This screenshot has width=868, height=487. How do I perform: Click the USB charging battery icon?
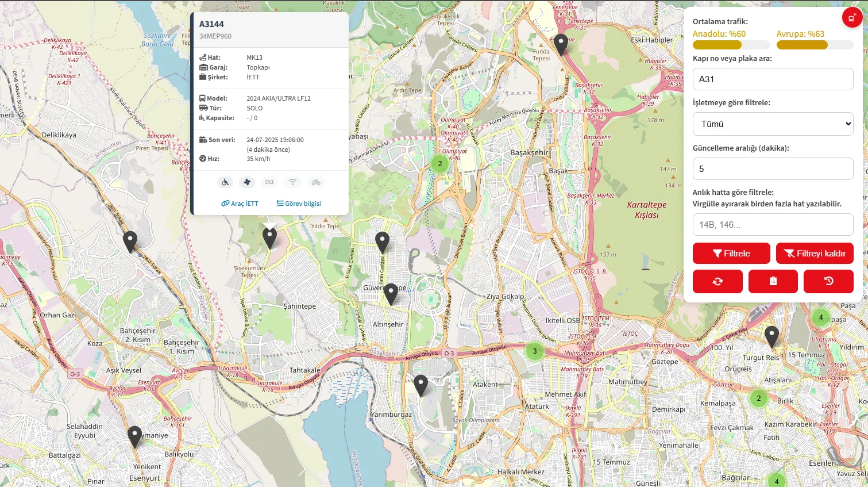[x=269, y=182]
